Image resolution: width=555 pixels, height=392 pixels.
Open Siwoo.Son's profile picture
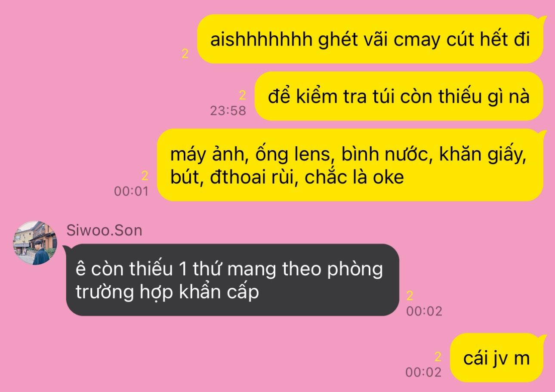(35, 243)
